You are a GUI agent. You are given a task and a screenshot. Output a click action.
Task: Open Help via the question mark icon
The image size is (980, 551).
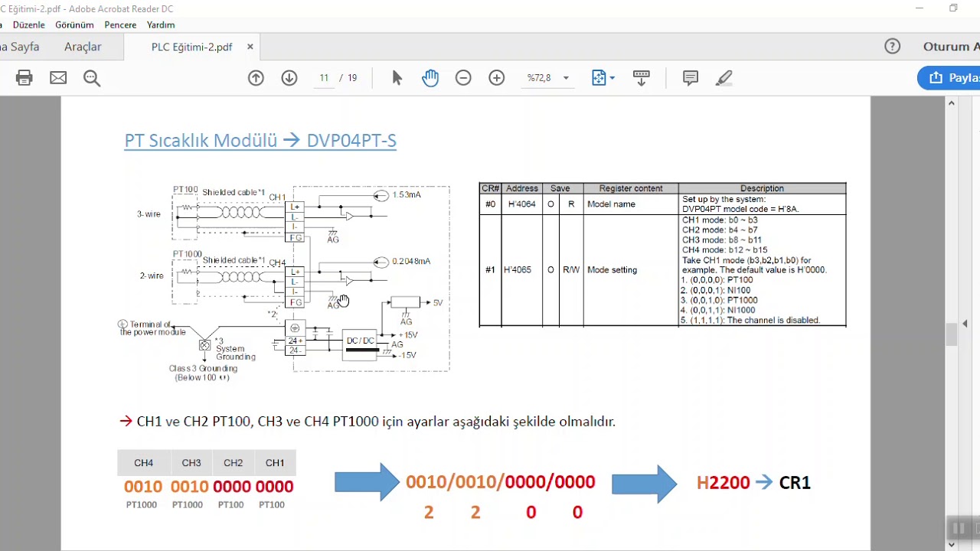point(893,47)
